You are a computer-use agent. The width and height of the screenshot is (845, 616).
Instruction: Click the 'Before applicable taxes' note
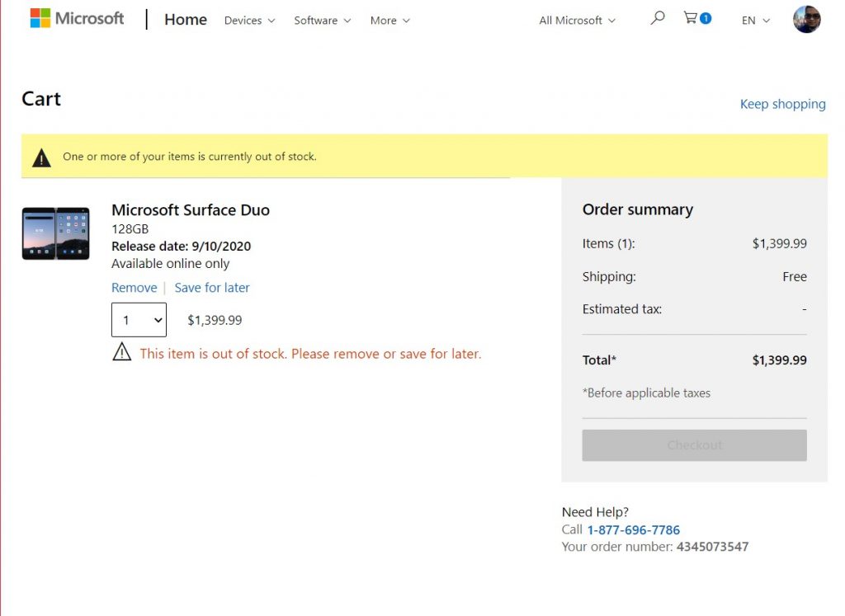coord(646,393)
